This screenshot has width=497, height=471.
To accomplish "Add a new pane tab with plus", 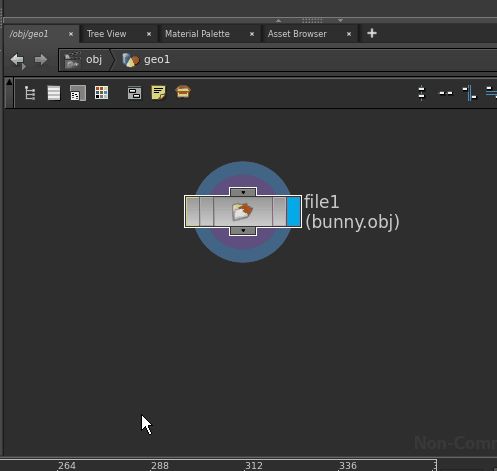I will coord(372,33).
